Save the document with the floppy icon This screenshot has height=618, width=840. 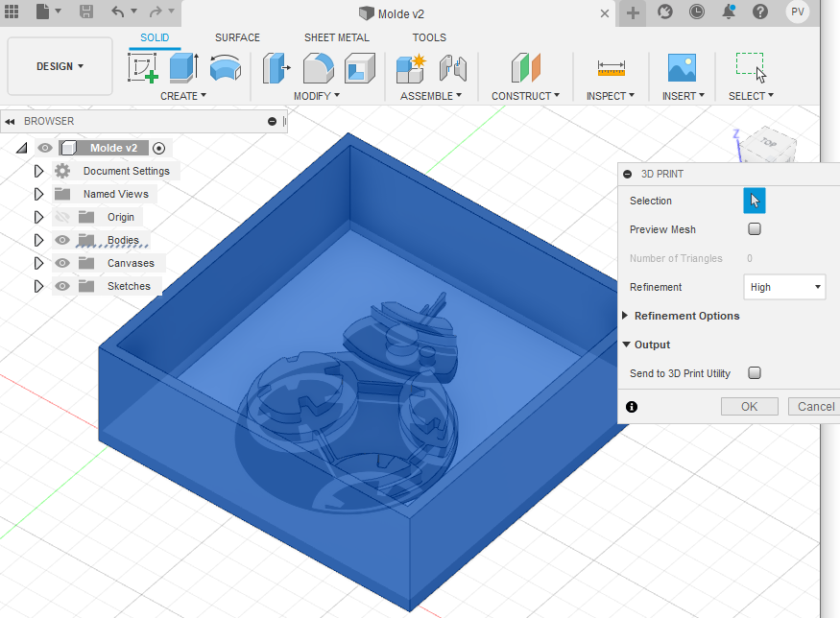coord(85,12)
